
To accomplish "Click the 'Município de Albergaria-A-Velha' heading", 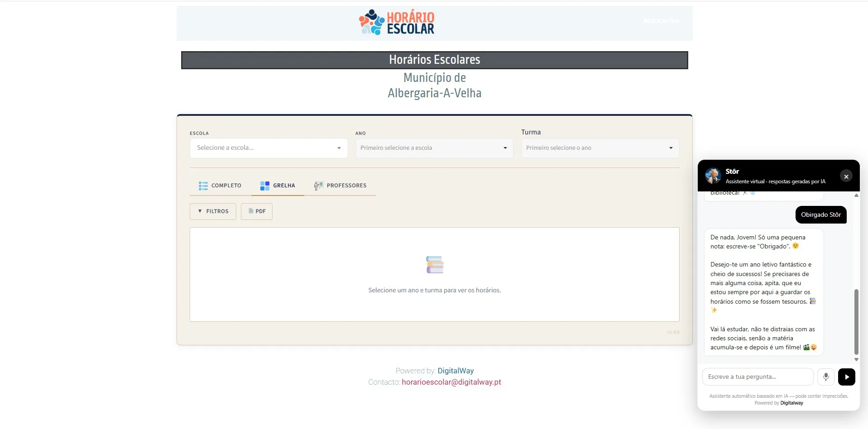I will [x=435, y=85].
